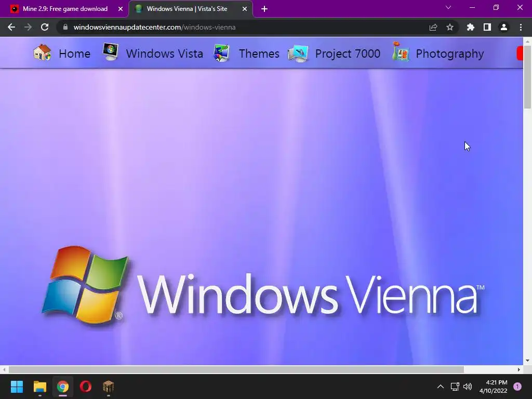Viewport: 532px width, 399px height.
Task: Reload the current page
Action: coord(45,27)
